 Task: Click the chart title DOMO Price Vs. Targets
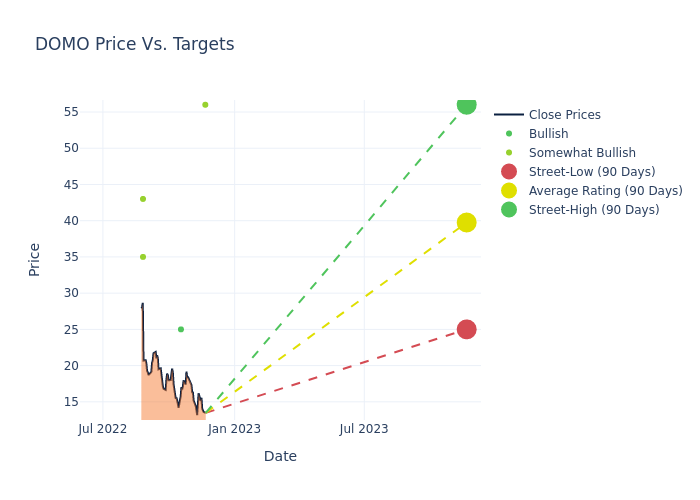point(135,45)
